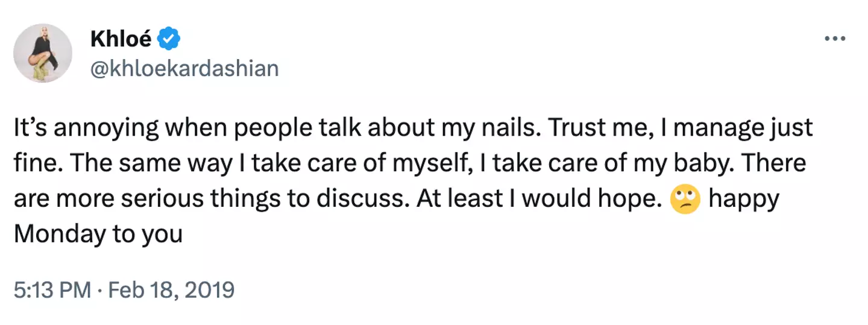Open the three-dot more options menu
This screenshot has height=325, width=868.
pyautogui.click(x=835, y=39)
